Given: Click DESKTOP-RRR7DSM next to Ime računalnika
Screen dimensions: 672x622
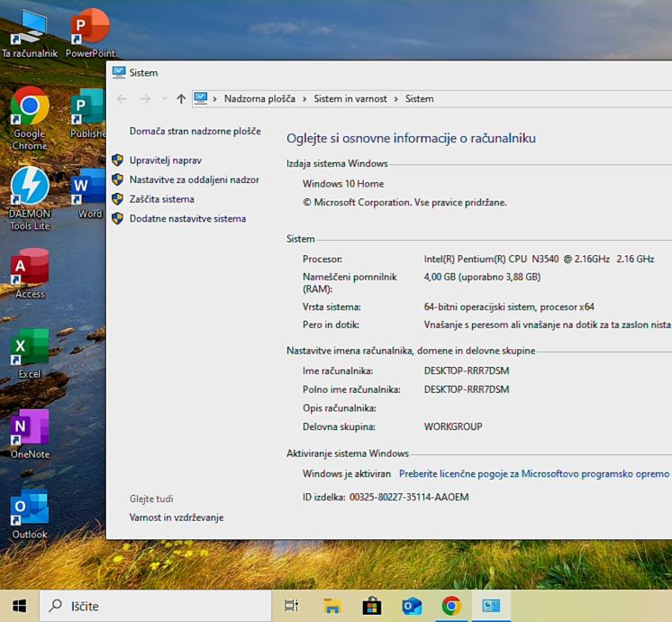Looking at the screenshot, I should coord(467,370).
